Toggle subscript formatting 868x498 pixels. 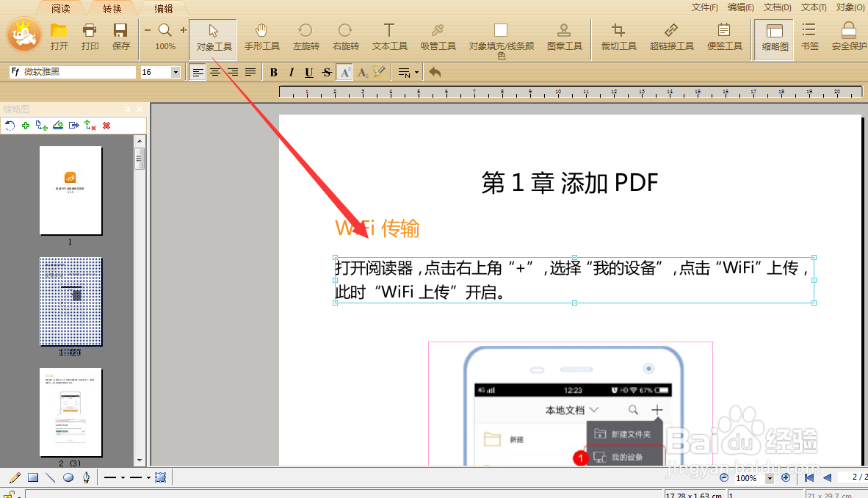[363, 72]
